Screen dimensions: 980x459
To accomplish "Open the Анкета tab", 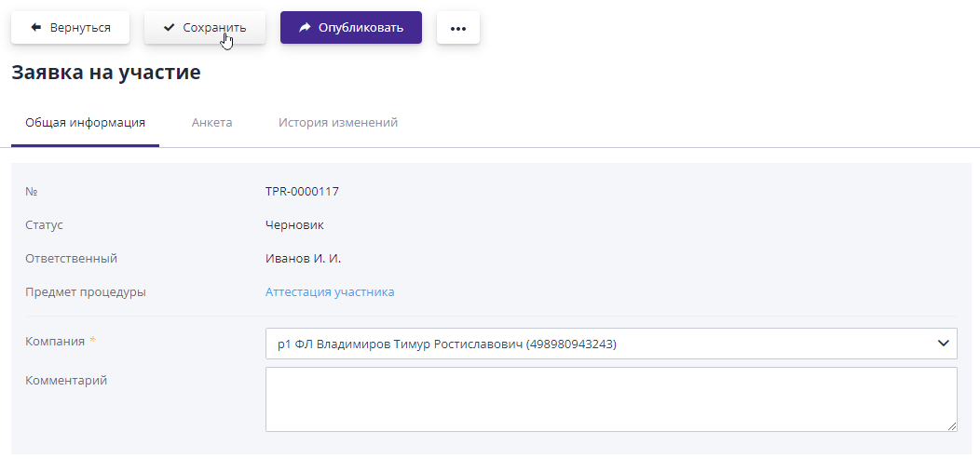I will click(211, 122).
